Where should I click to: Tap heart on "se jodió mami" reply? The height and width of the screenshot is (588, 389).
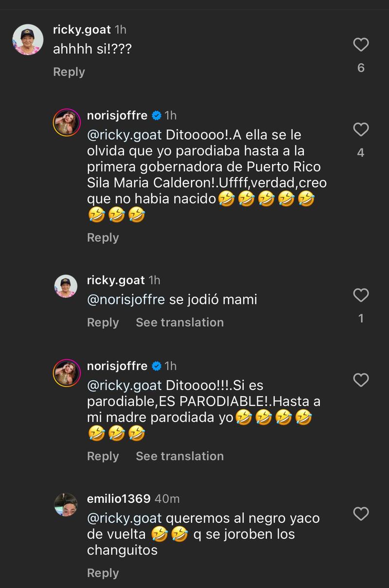point(360,295)
